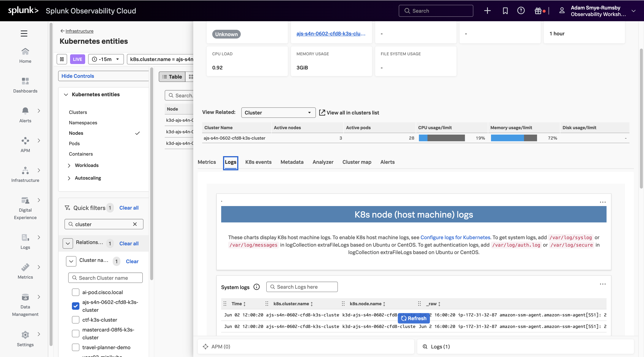644x357 pixels.
Task: Open the Cluster map tab
Action: (357, 162)
